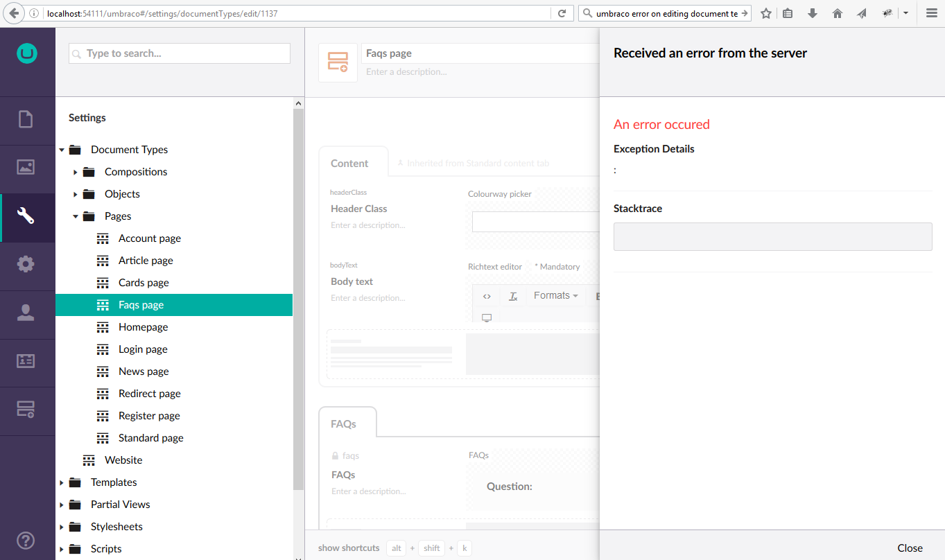Open the Help question mark icon

pyautogui.click(x=26, y=540)
